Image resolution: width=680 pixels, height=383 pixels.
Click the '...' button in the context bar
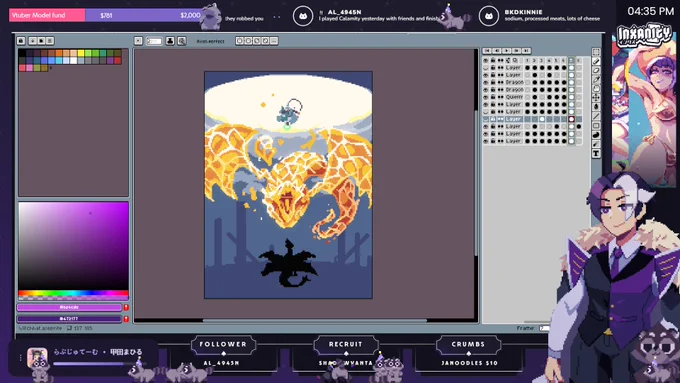[274, 41]
